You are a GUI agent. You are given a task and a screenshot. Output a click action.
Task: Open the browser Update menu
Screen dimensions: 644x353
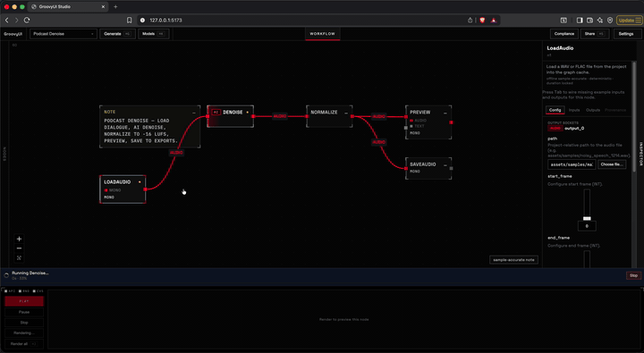[629, 21]
